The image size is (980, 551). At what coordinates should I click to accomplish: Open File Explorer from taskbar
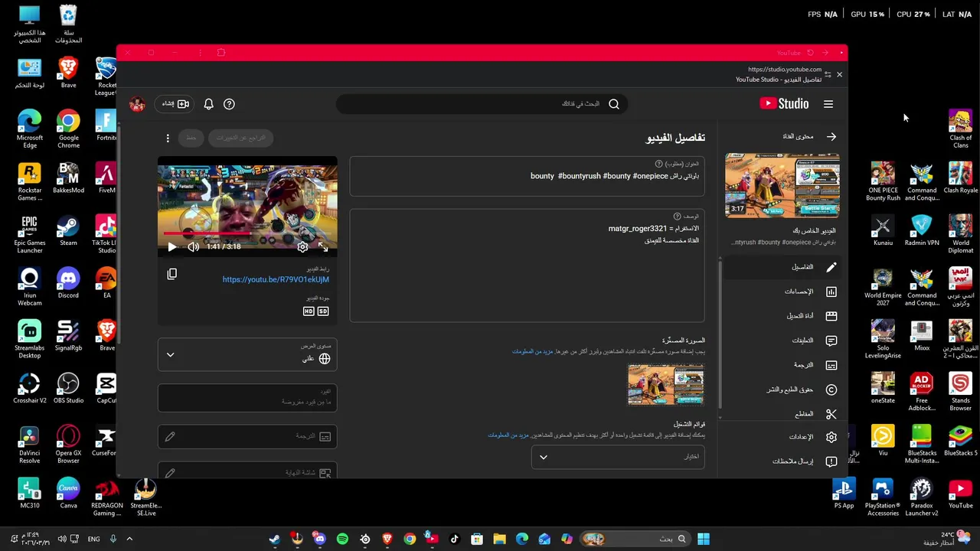tap(499, 540)
